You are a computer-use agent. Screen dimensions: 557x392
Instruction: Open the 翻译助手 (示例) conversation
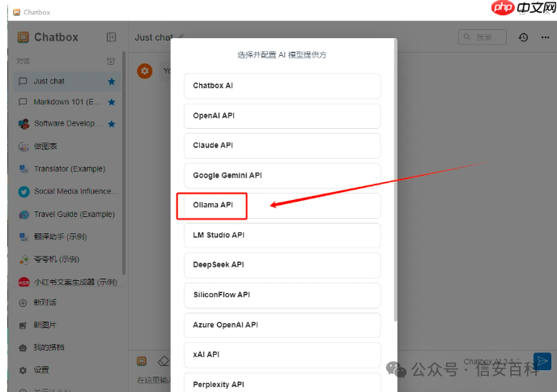pos(67,236)
